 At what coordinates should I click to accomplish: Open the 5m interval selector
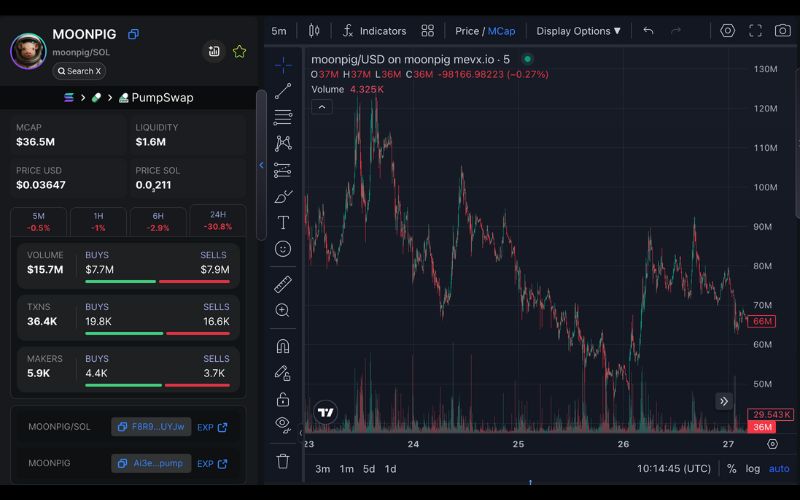pos(279,31)
